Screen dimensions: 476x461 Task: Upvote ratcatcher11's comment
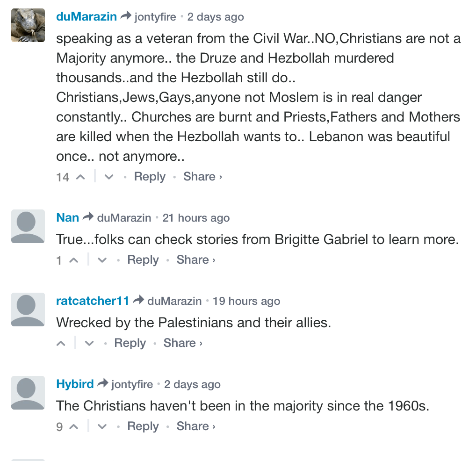click(x=61, y=344)
